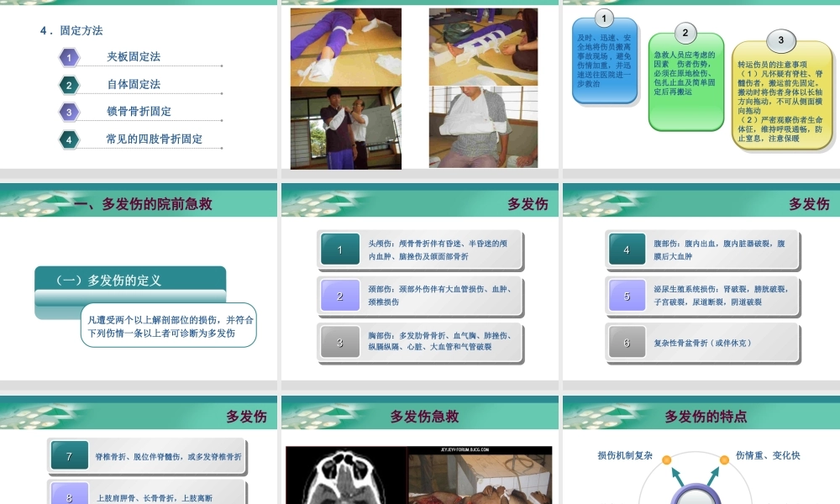Click the gray square 6 beside 复杂性骨盆骨折
Viewport: 840px width, 504px height.
(627, 341)
